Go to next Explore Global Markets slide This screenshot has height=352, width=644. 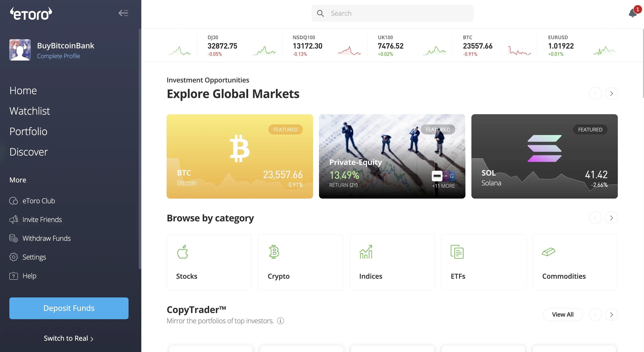coord(611,93)
